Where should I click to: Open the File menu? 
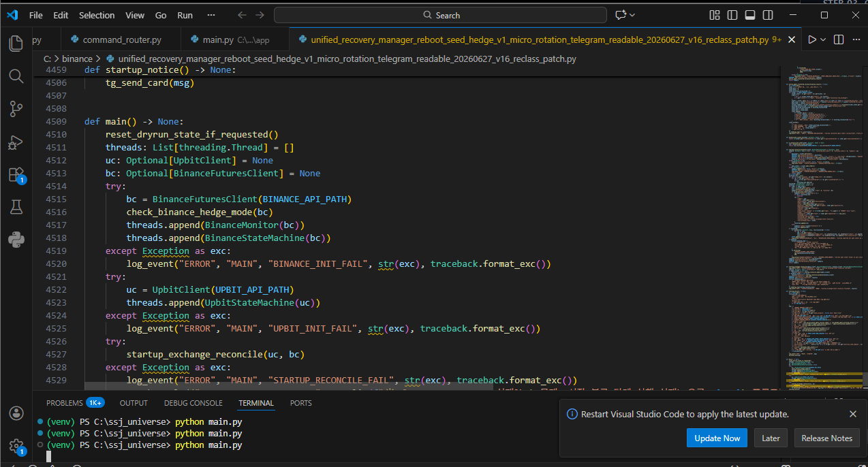(36, 15)
